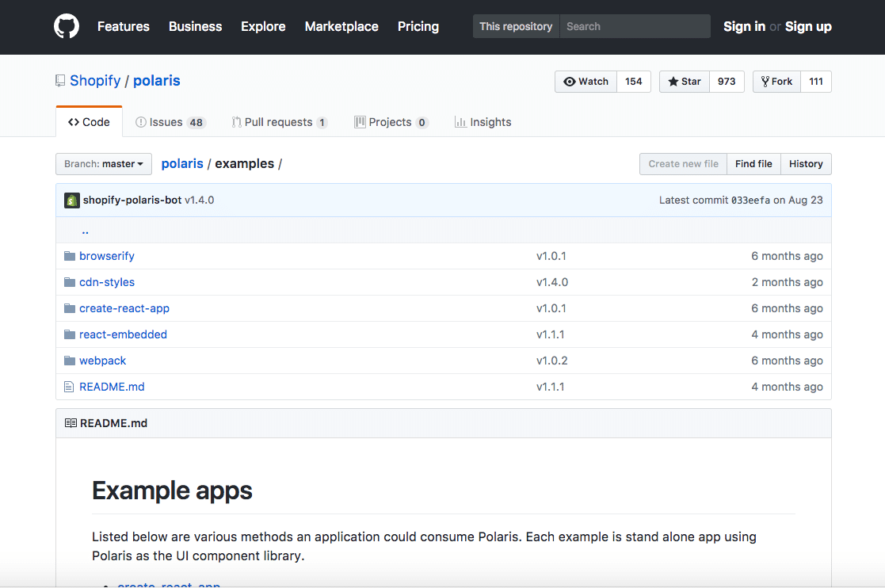The image size is (885, 588).
Task: Click the GitHub octocat logo
Action: (x=67, y=26)
